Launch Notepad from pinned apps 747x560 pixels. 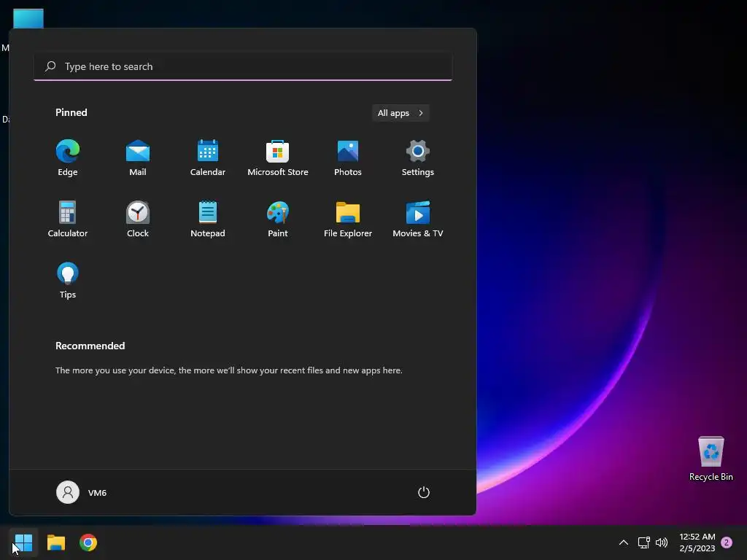pyautogui.click(x=208, y=219)
